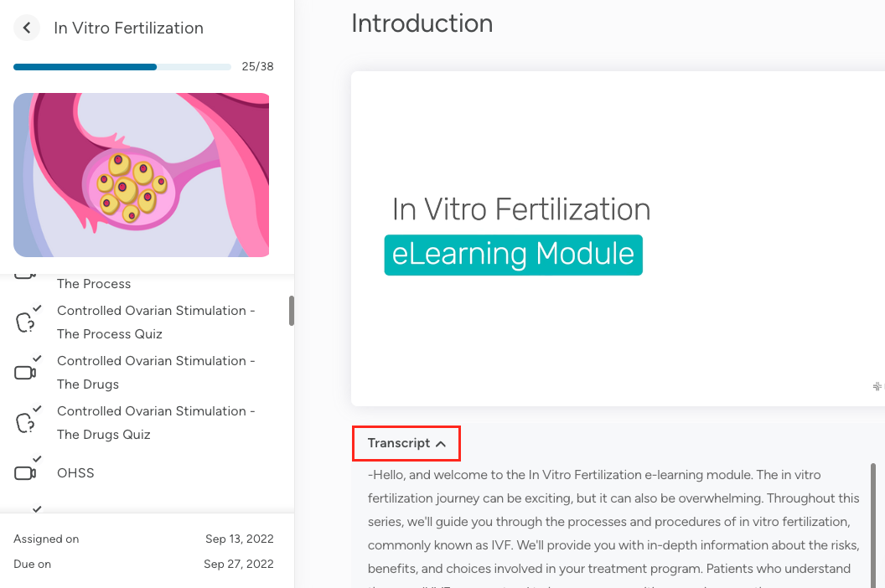Click the back arrow beside In Vitro Fertilization
This screenshot has height=588, width=885.
27,28
